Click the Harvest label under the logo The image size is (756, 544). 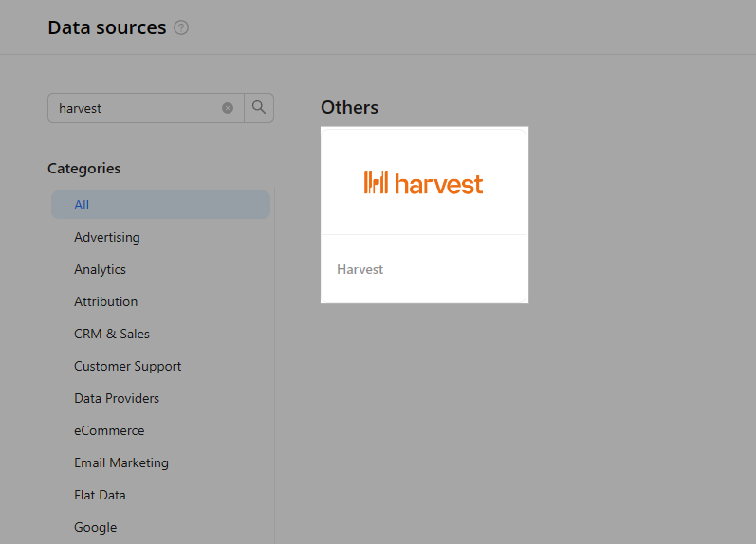coord(360,269)
